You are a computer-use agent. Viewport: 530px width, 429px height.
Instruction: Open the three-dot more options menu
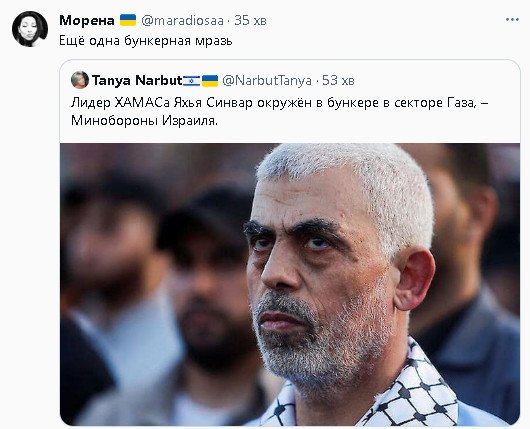(512, 20)
